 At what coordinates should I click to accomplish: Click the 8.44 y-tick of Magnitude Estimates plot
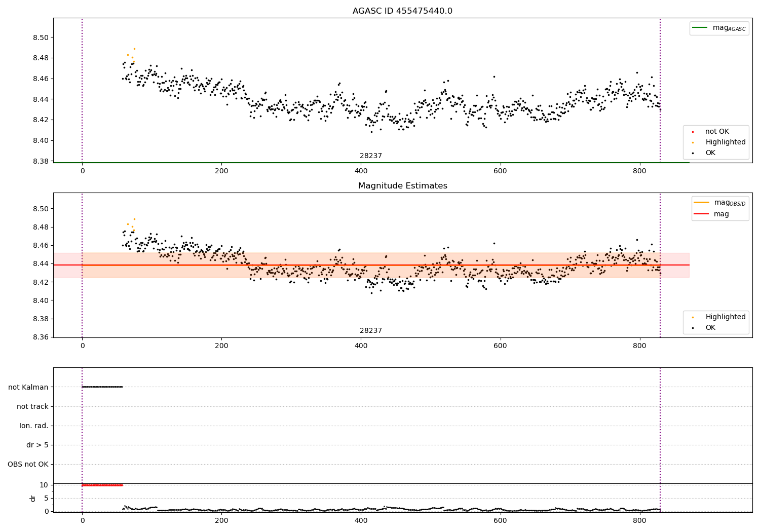42,264
